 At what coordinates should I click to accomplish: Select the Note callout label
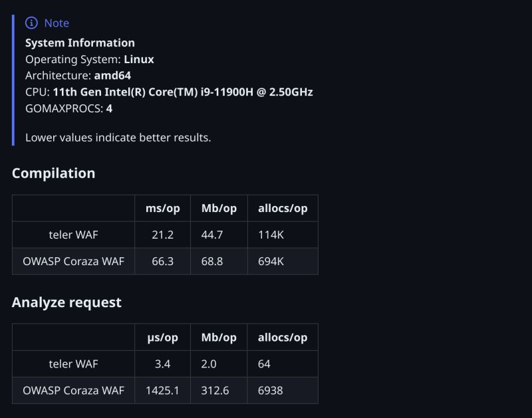tap(57, 23)
